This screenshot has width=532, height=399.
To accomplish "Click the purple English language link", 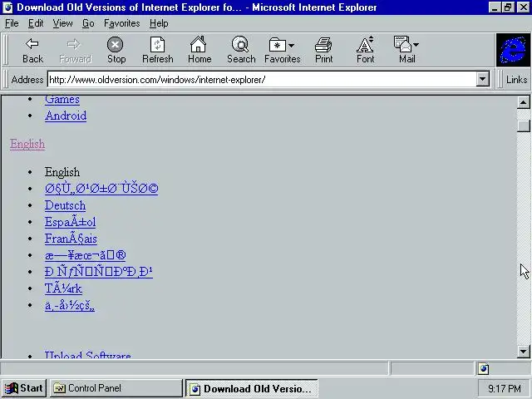I will click(27, 144).
